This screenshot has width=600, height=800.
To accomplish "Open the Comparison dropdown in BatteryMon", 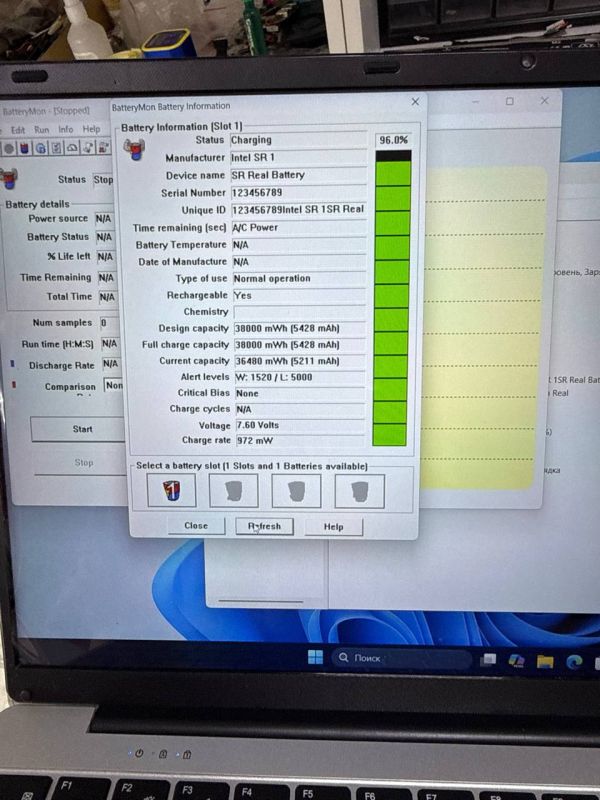I will pos(114,385).
